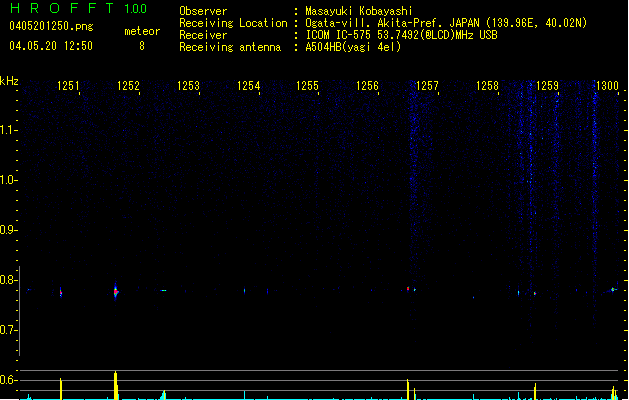The image size is (629, 400).
Task: Click the timestamp 04.05.20 12:50
Action: click(51, 46)
